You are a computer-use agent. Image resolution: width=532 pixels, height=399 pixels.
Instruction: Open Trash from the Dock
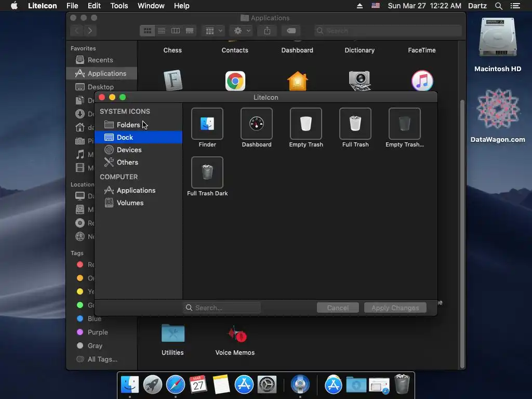(x=402, y=384)
